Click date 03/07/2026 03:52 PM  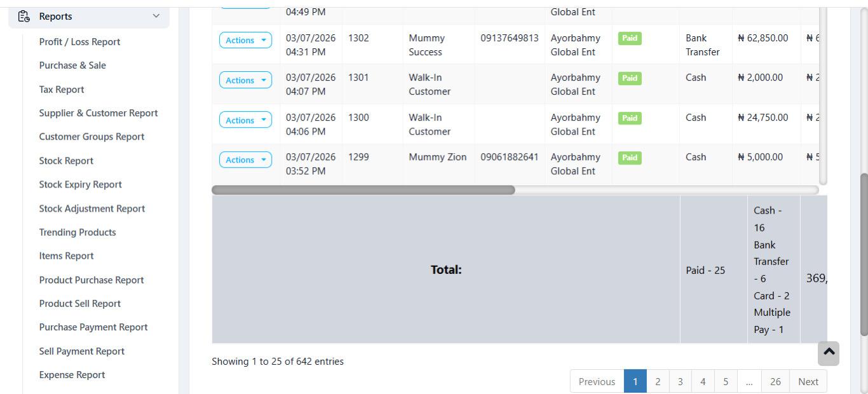311,164
